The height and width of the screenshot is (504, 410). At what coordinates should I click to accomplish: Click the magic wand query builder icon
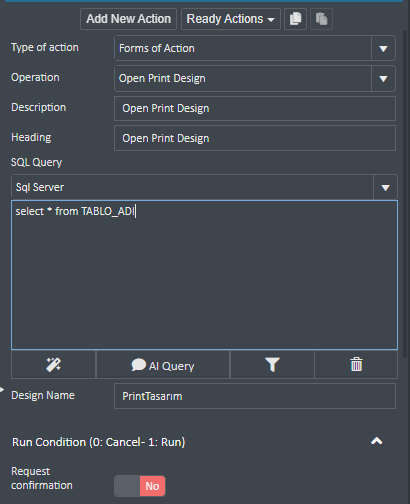53,365
